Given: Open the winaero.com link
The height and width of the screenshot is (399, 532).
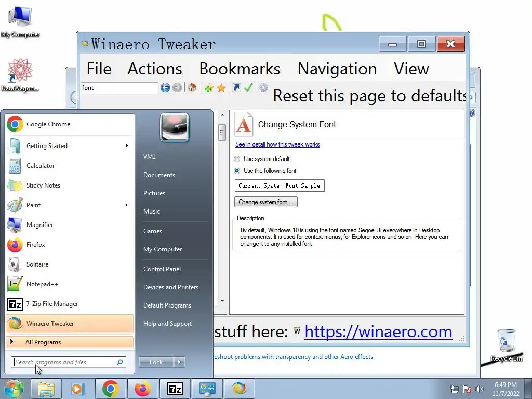Looking at the screenshot, I should point(378,332).
